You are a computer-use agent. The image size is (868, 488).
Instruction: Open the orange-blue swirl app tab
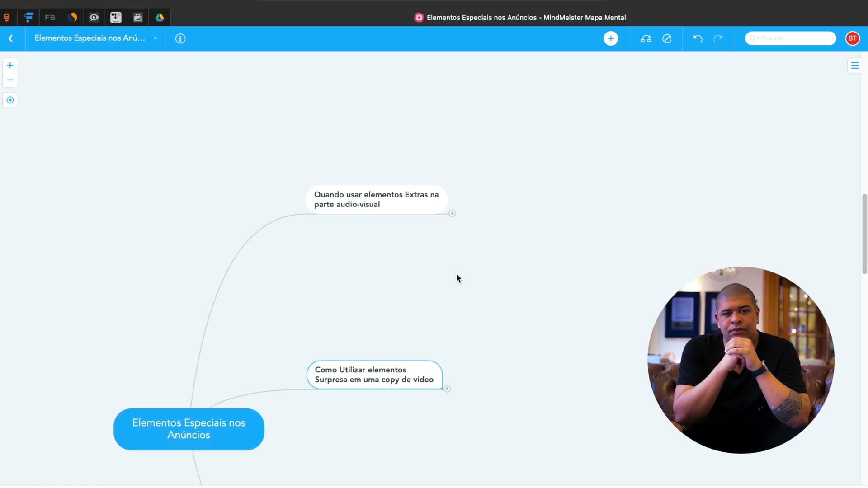(72, 18)
